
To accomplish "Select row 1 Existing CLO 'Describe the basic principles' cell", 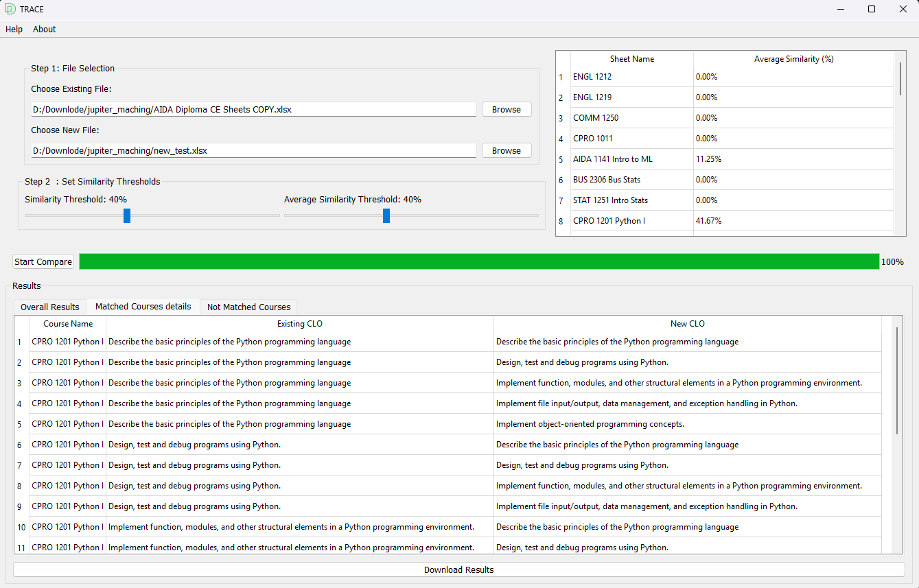I will [300, 342].
